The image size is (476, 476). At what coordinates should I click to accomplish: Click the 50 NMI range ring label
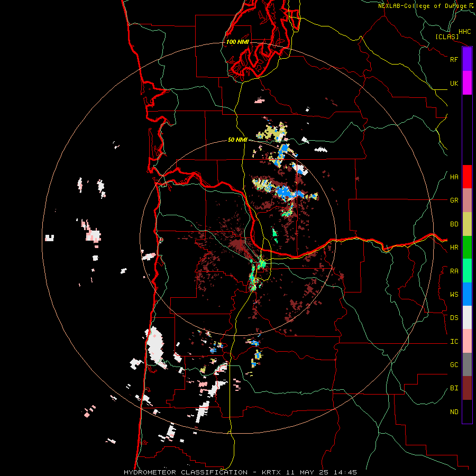pyautogui.click(x=237, y=140)
